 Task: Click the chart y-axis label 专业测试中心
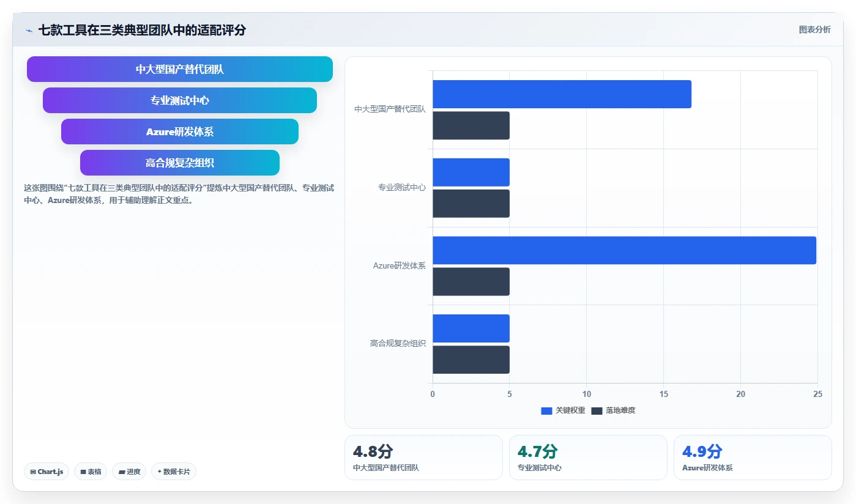(401, 188)
